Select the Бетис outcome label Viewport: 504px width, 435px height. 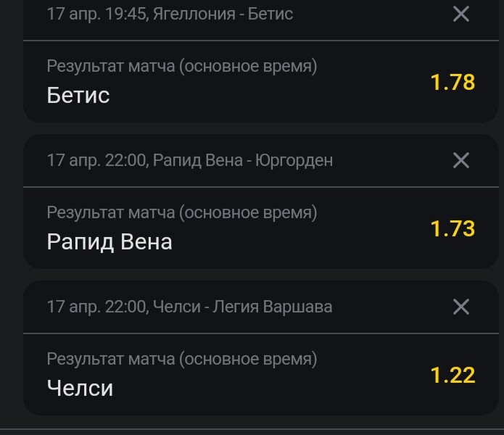pos(78,96)
